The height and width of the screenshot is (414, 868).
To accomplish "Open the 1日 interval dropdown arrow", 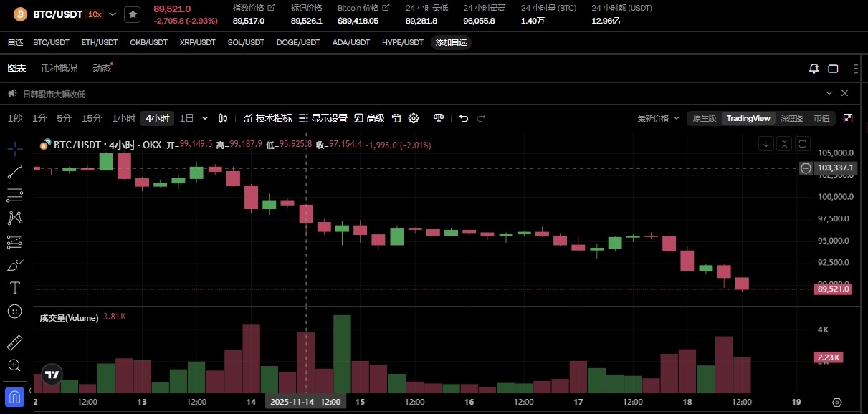I will (x=205, y=118).
